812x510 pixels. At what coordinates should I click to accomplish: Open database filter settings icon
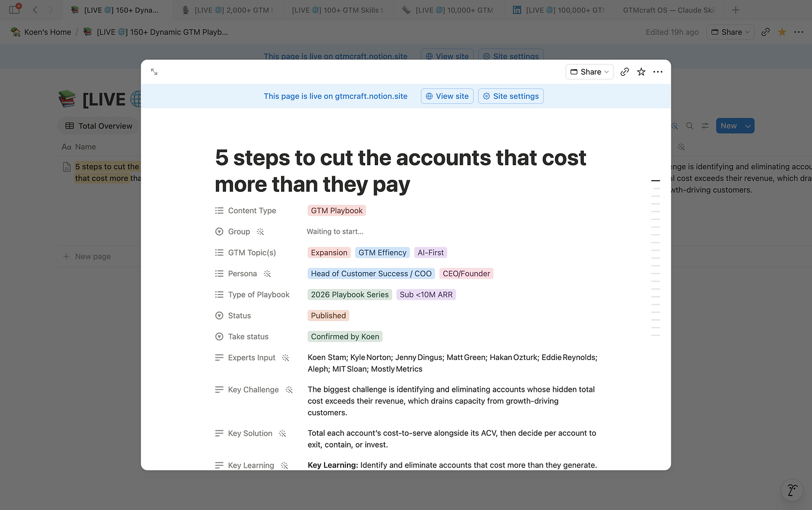pos(705,126)
